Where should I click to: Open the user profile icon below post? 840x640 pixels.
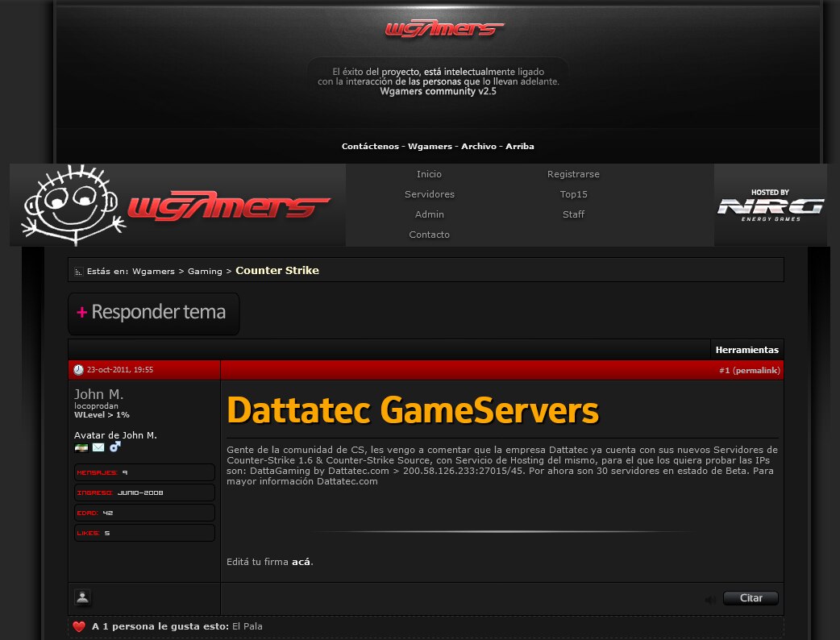(x=82, y=597)
